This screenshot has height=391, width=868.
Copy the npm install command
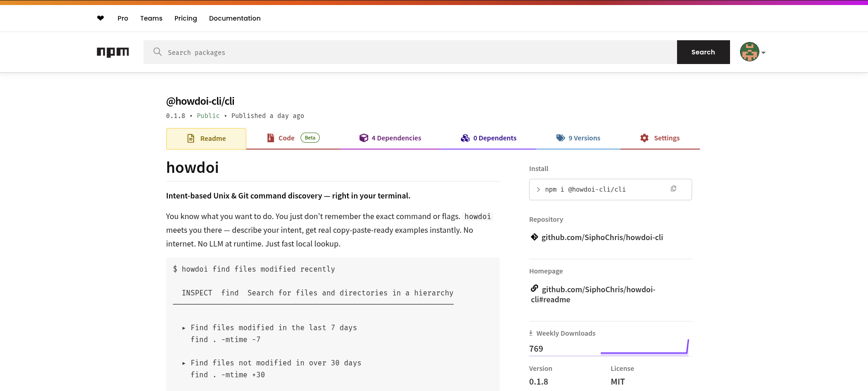pyautogui.click(x=673, y=189)
